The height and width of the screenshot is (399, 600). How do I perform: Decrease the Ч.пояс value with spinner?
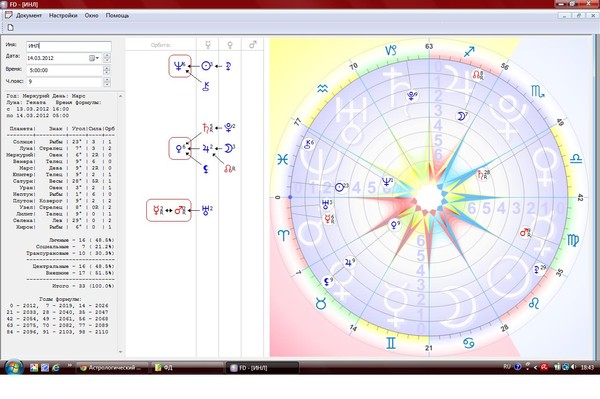(x=107, y=84)
